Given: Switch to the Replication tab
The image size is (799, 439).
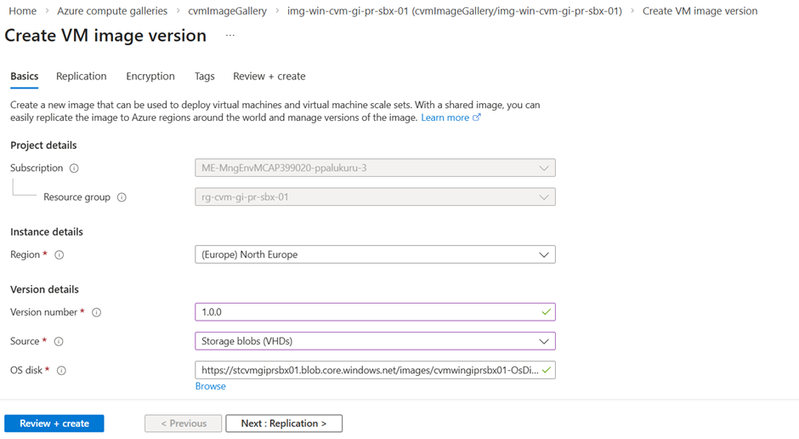Looking at the screenshot, I should coord(82,76).
